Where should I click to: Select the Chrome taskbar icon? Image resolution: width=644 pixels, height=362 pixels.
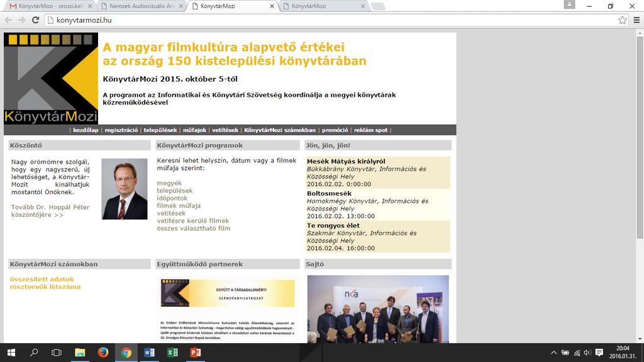coord(126,353)
